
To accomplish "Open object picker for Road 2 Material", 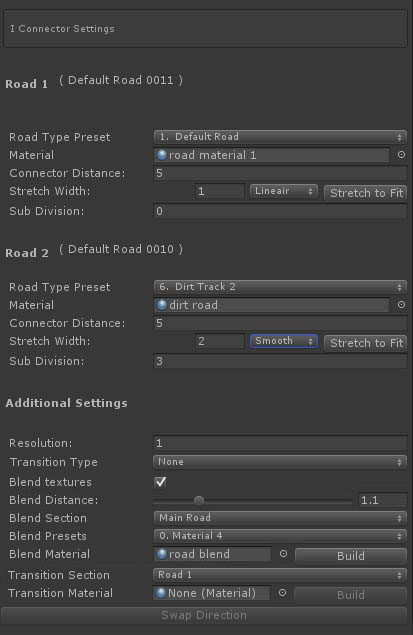I will click(401, 305).
